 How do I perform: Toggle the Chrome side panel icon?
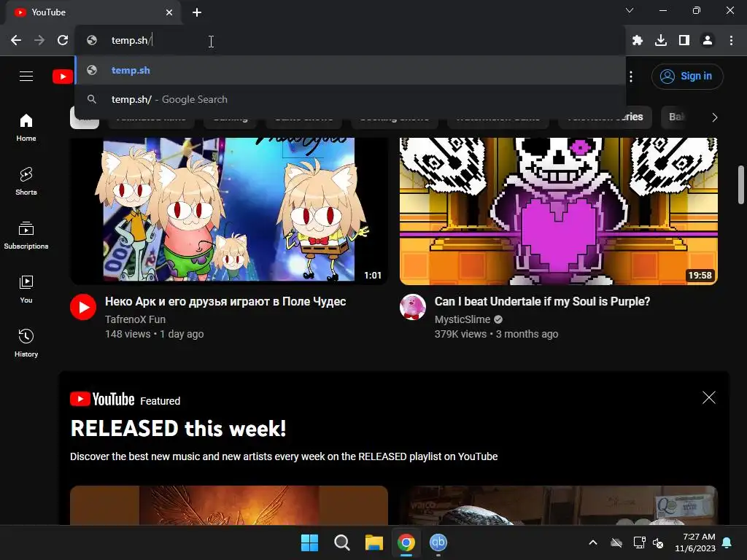point(684,41)
